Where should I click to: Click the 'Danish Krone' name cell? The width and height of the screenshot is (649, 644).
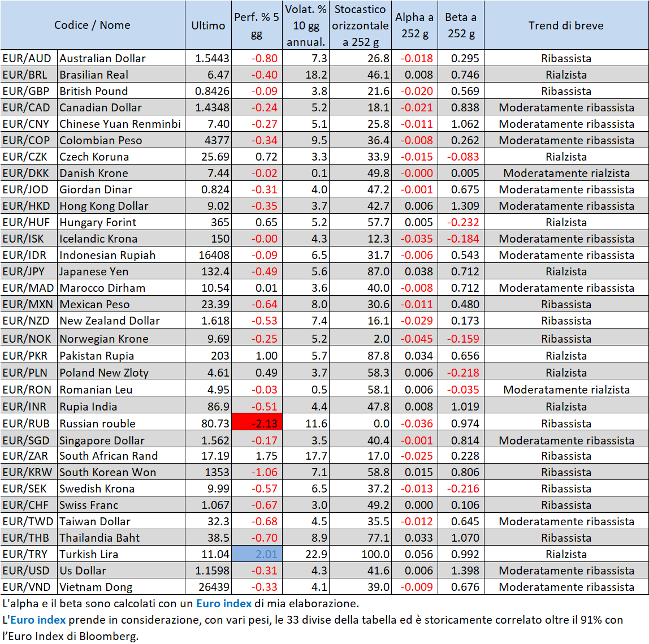[x=122, y=173]
